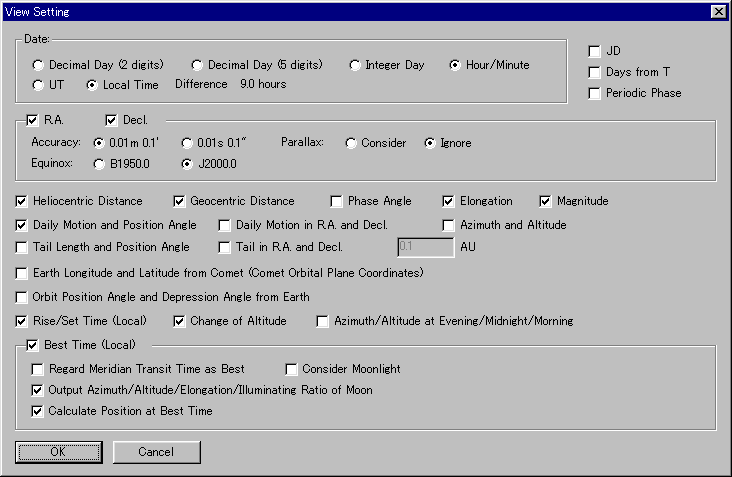Select Decimal Day (2 digits) radio button
732x477 pixels.
click(x=39, y=65)
